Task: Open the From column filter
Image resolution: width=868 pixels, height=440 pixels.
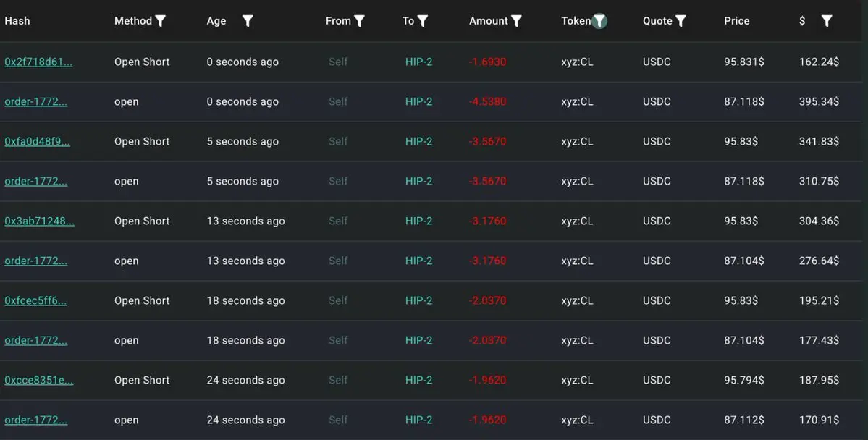Action: click(x=359, y=21)
